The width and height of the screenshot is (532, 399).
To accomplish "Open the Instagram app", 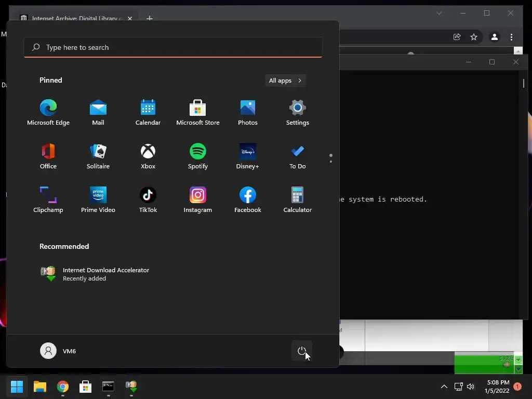I will click(x=198, y=200).
